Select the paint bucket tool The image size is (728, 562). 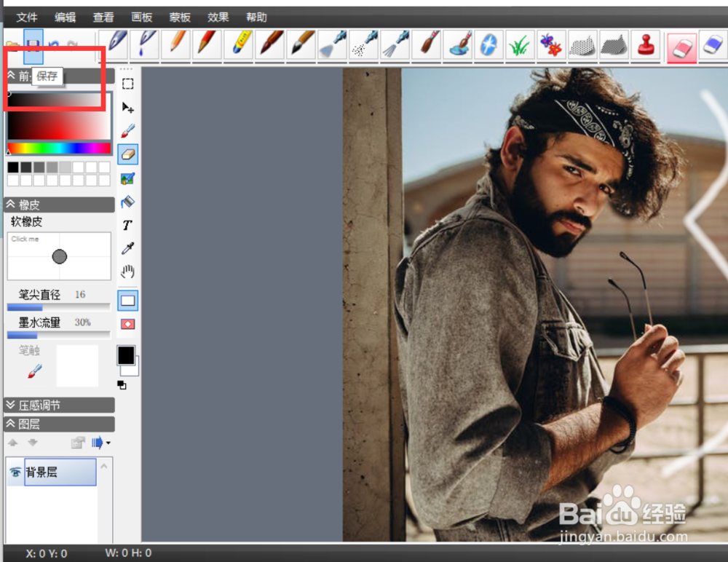pos(127,202)
